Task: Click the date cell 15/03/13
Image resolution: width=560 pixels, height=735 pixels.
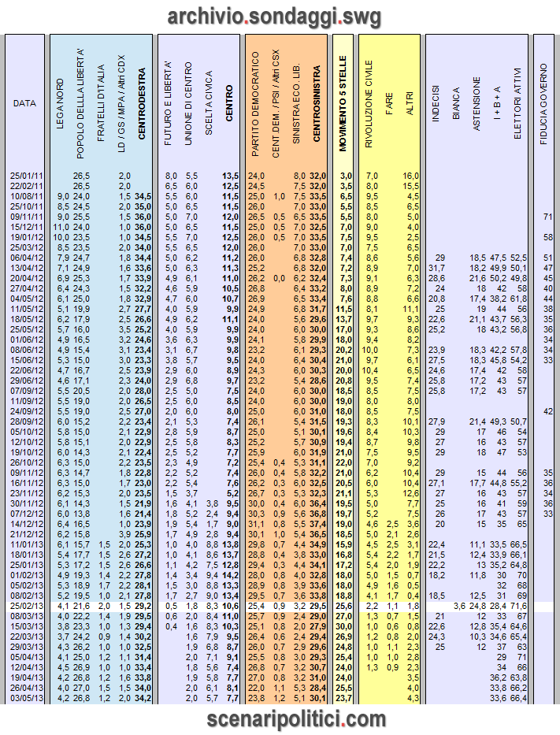Action: click(26, 626)
